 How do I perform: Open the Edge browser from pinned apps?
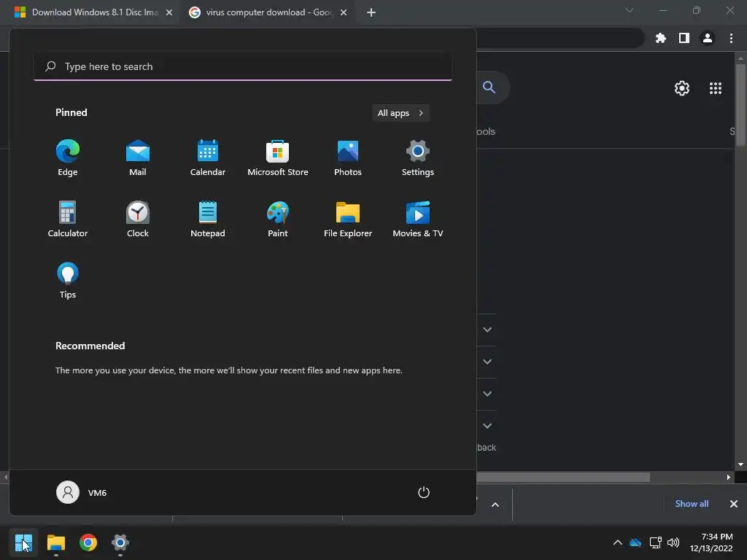click(x=68, y=158)
